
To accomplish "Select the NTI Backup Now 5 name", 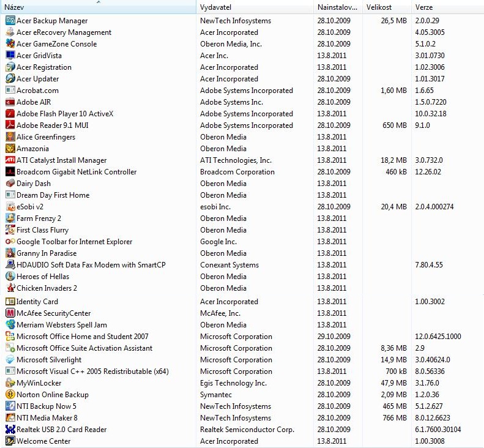I will click(x=47, y=406).
